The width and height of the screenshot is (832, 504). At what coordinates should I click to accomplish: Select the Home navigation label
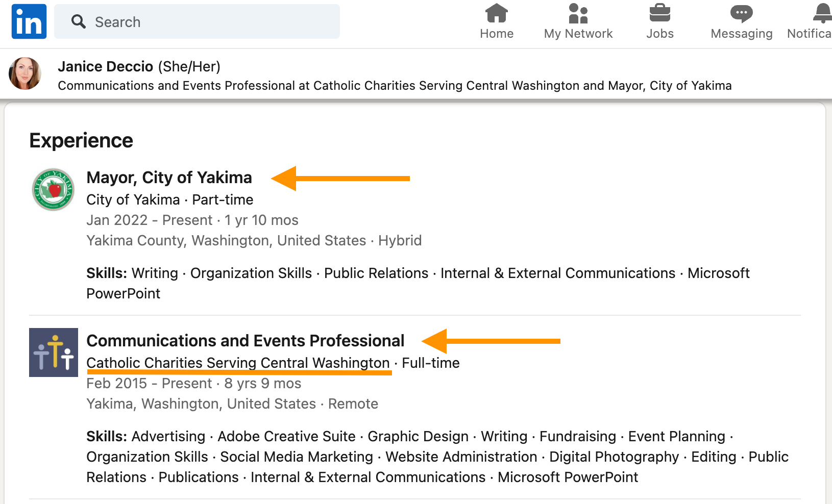497,34
